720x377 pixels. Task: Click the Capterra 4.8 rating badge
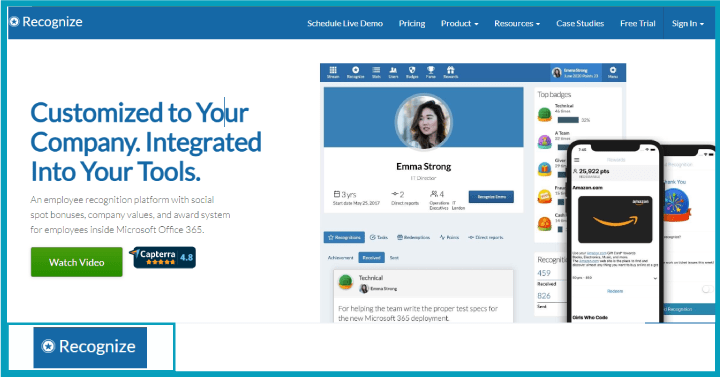(163, 258)
